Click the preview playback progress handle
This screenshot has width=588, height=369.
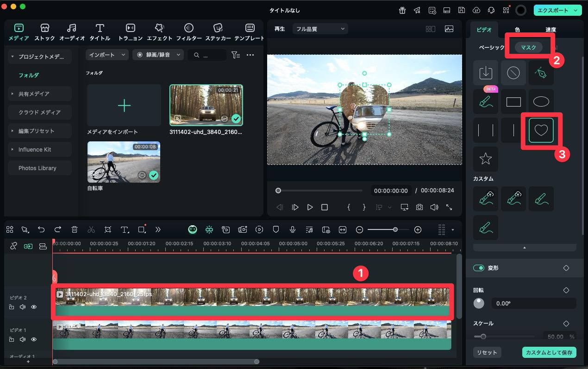(x=278, y=191)
